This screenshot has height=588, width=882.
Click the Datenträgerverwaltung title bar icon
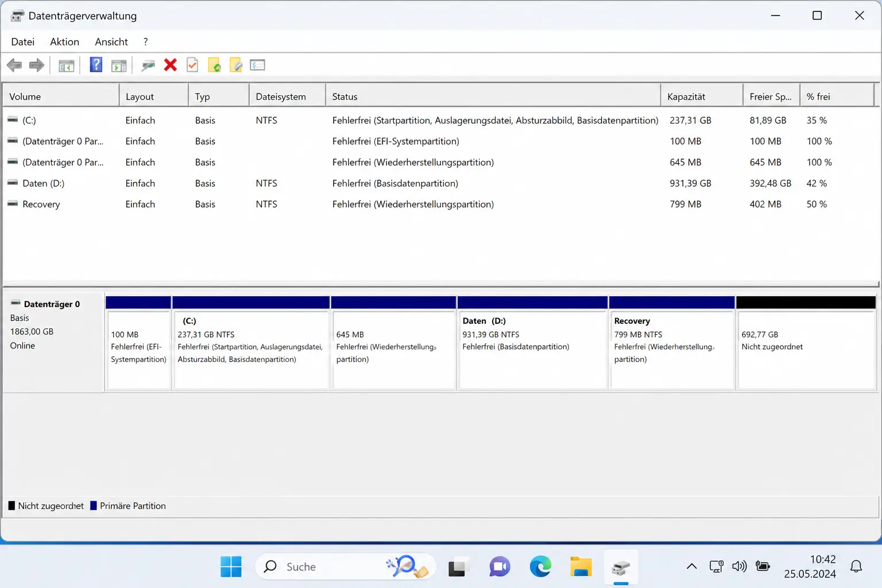(17, 16)
